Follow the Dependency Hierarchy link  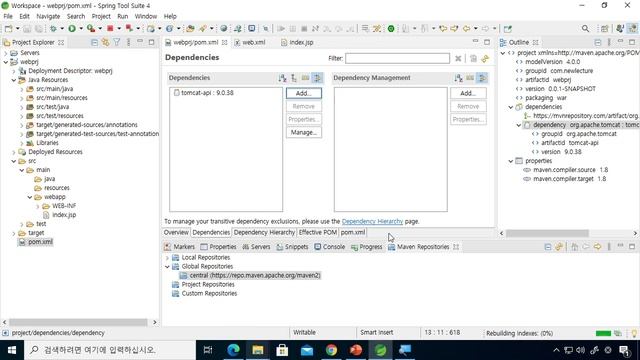click(x=372, y=221)
